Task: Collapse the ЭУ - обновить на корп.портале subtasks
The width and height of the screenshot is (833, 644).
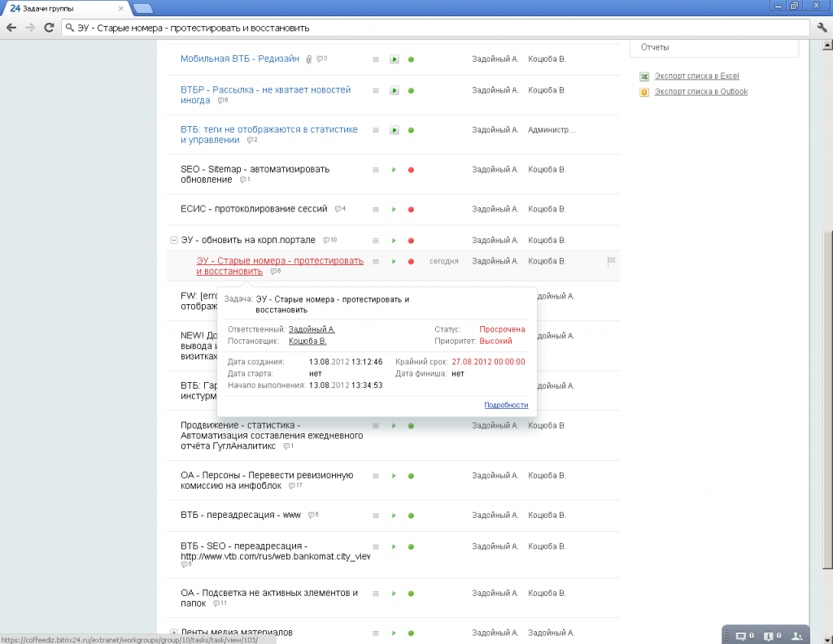Action: coord(174,240)
